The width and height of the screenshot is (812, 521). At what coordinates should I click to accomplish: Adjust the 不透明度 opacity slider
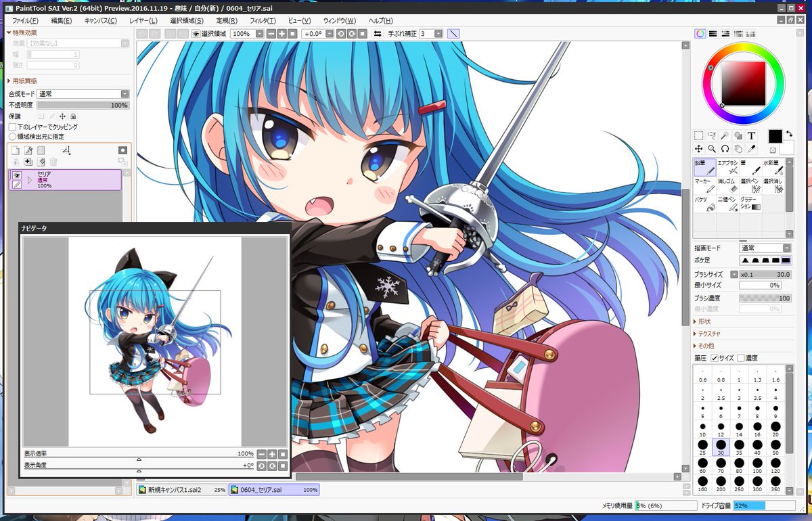[83, 105]
